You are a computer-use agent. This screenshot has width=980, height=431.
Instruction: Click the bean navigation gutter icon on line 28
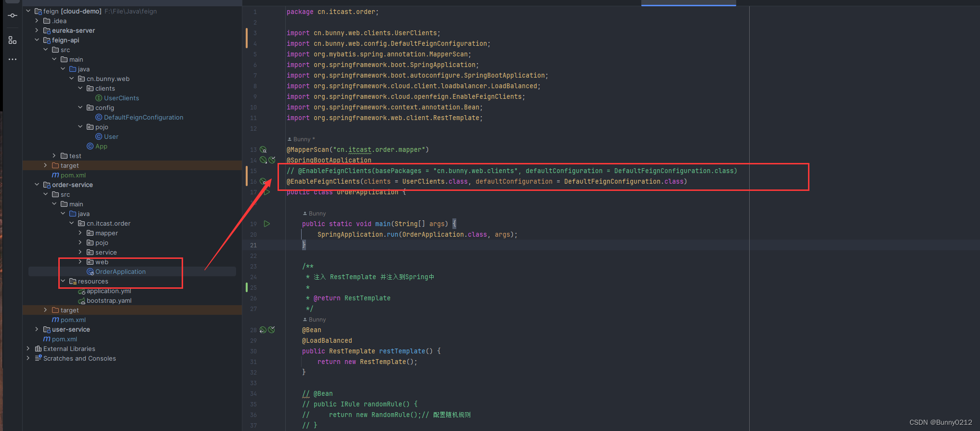[x=263, y=330]
